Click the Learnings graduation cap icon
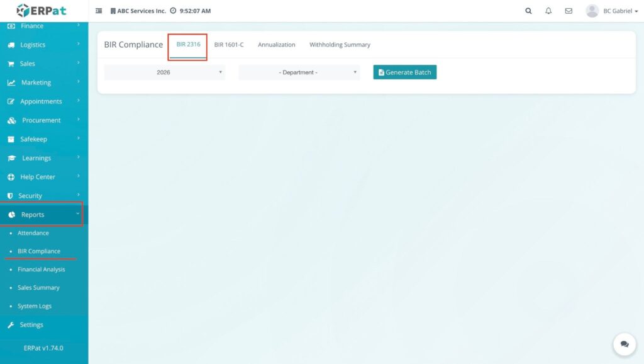The height and width of the screenshot is (364, 644). 11,158
